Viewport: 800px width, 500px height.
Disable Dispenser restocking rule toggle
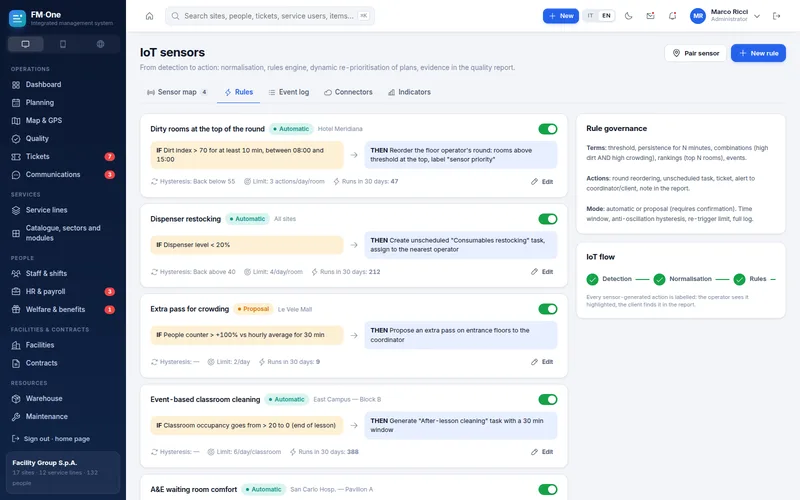coord(547,219)
